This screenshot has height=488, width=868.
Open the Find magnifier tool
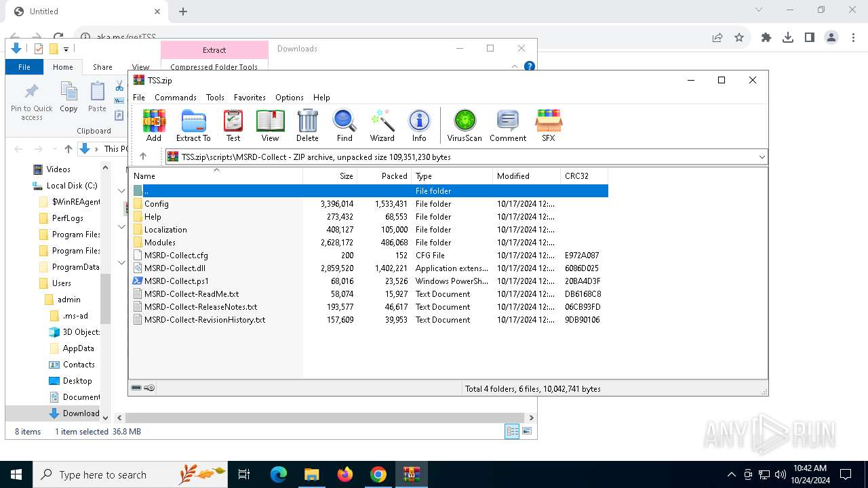344,125
